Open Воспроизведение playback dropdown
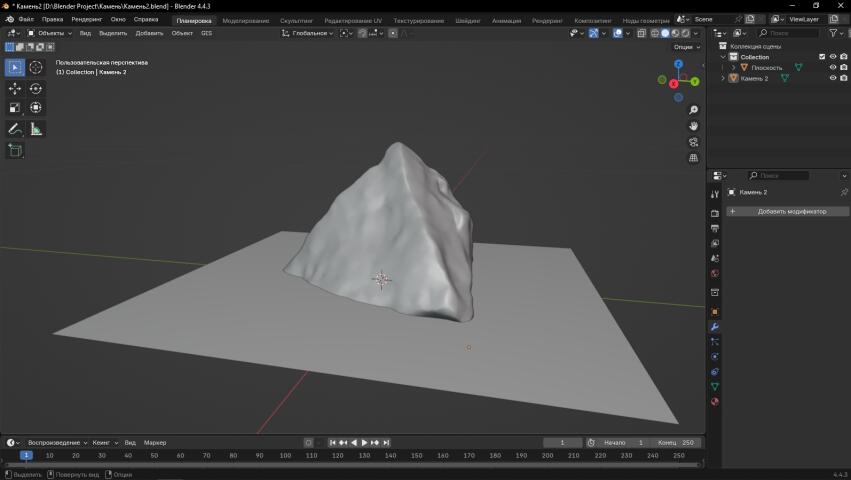 [57, 443]
